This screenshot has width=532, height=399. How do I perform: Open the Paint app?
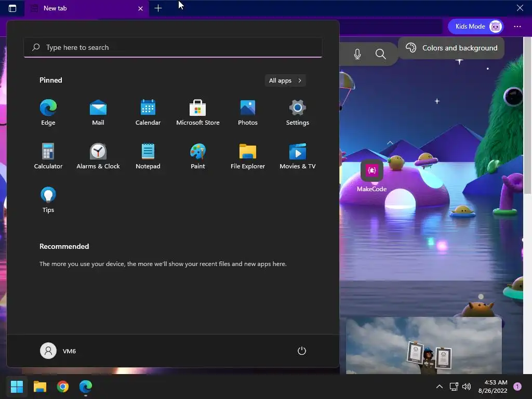click(x=198, y=156)
